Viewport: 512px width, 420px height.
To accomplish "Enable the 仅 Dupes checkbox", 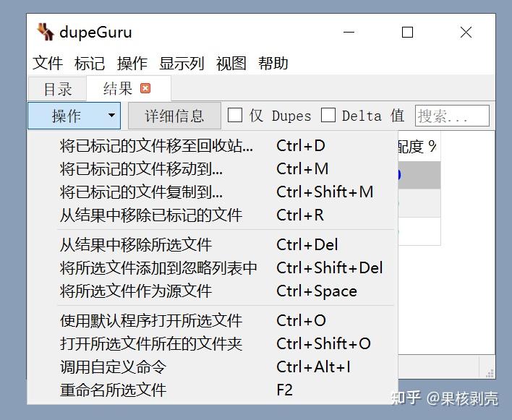I will coord(235,115).
